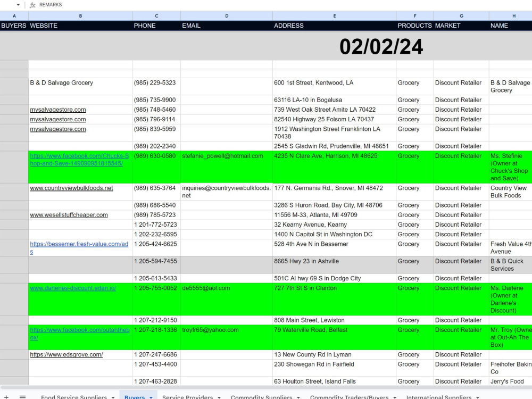Select name cell B & B Quick Services
The width and height of the screenshot is (532, 399).
click(x=511, y=264)
